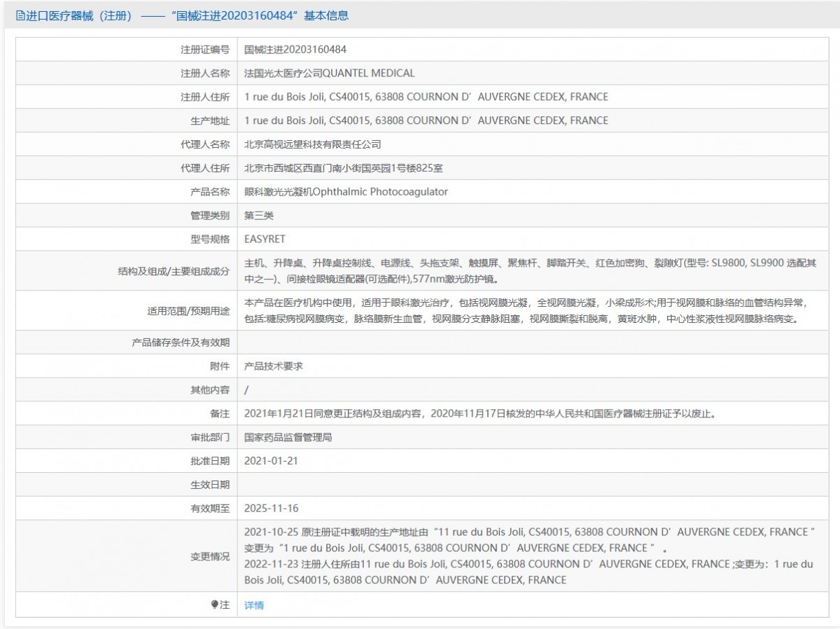Select agent address 北京市西城区西直门南小街 value
The width and height of the screenshot is (840, 629).
point(343,168)
